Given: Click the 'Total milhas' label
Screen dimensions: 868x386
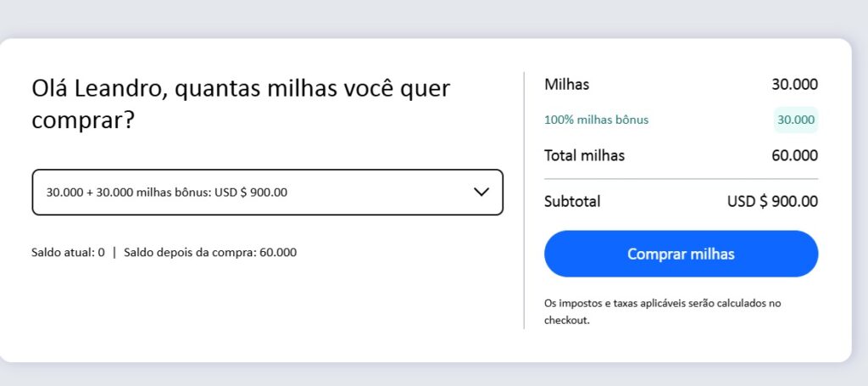Looking at the screenshot, I should [584, 155].
